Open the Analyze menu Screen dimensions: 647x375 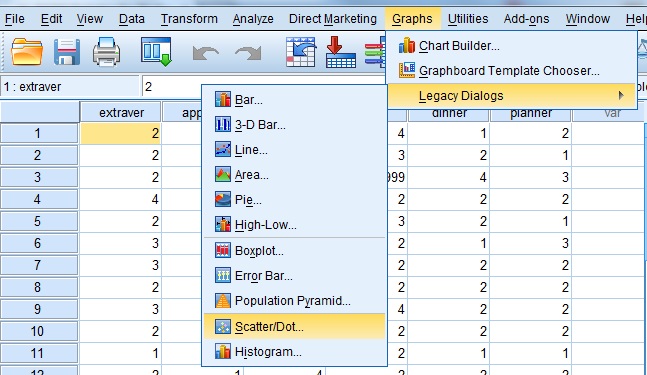(253, 19)
